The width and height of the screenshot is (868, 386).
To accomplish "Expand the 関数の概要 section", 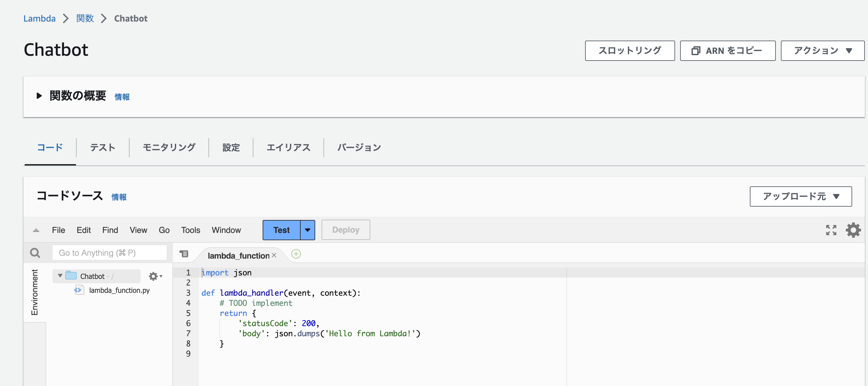I will tap(39, 96).
